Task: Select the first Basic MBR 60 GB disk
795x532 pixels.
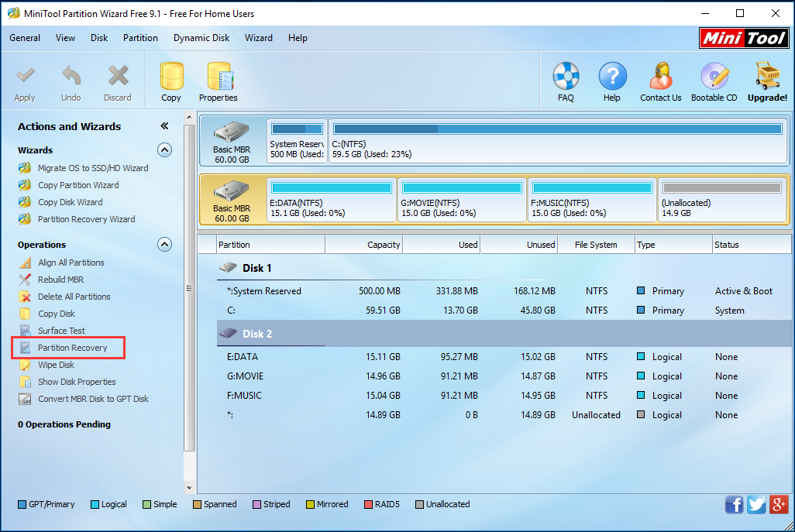Action: pyautogui.click(x=232, y=142)
